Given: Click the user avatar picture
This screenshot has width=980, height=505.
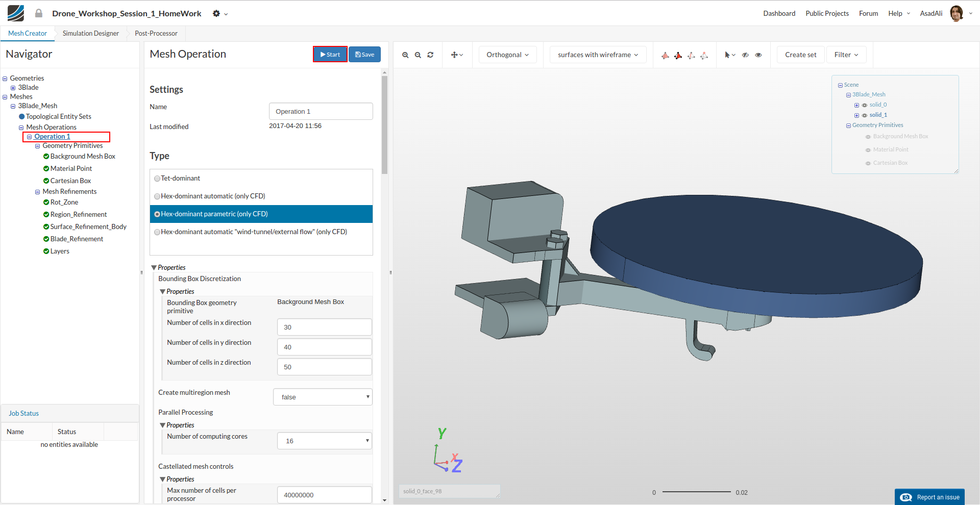Looking at the screenshot, I should (x=957, y=13).
